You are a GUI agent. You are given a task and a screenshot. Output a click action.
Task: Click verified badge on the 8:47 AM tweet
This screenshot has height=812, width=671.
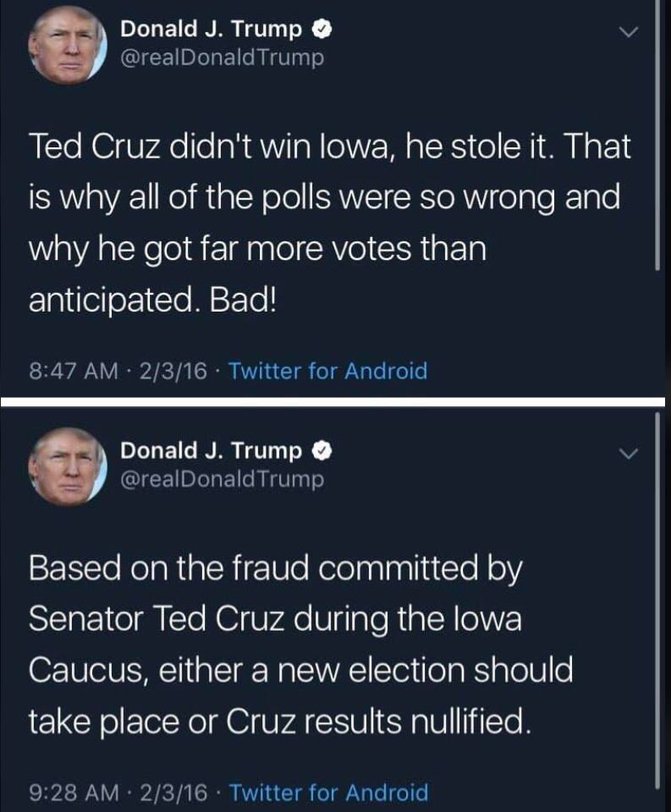click(322, 30)
